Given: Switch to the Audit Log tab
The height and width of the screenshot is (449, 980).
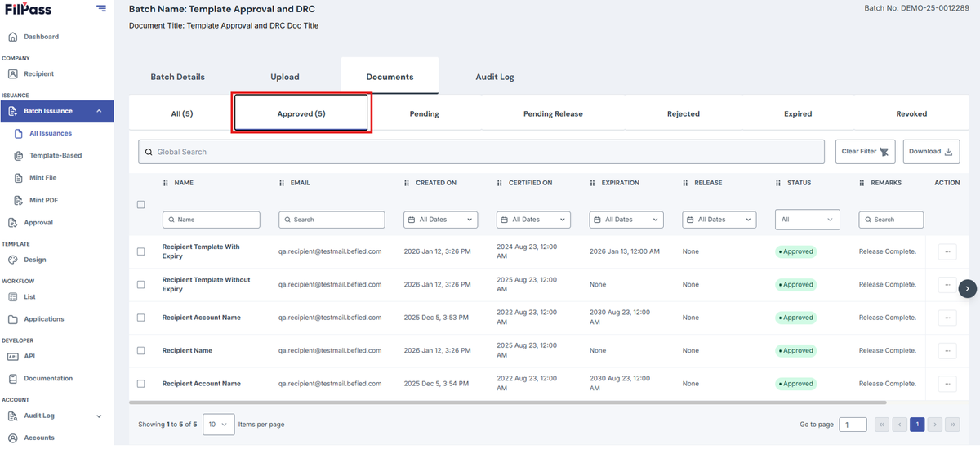Looking at the screenshot, I should (495, 77).
